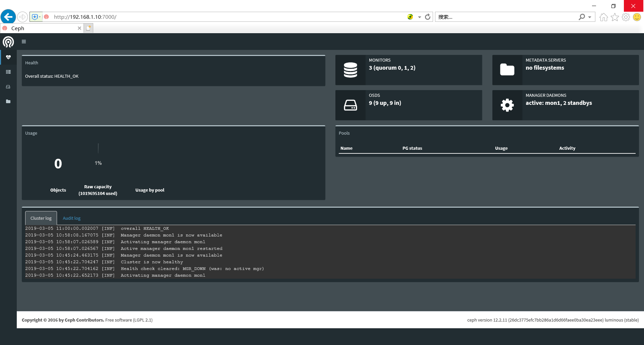This screenshot has height=345, width=644.
Task: Open browser favorites star icon
Action: pyautogui.click(x=614, y=17)
